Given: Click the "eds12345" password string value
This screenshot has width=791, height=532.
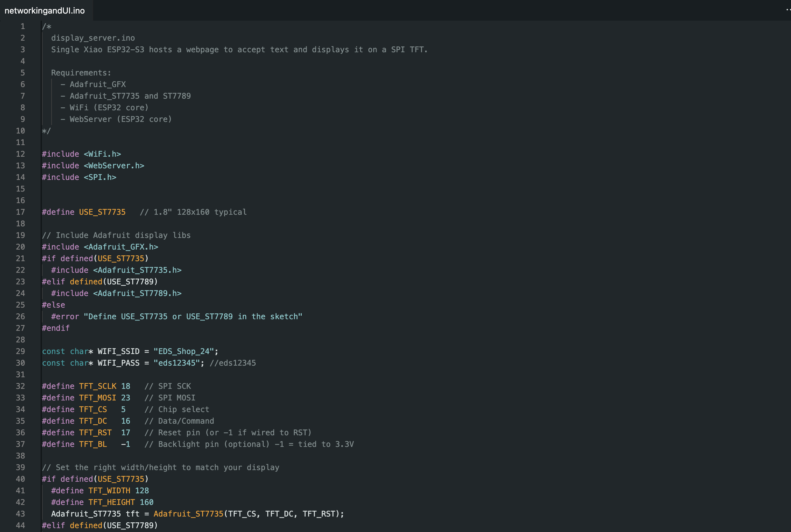Looking at the screenshot, I should tap(177, 363).
